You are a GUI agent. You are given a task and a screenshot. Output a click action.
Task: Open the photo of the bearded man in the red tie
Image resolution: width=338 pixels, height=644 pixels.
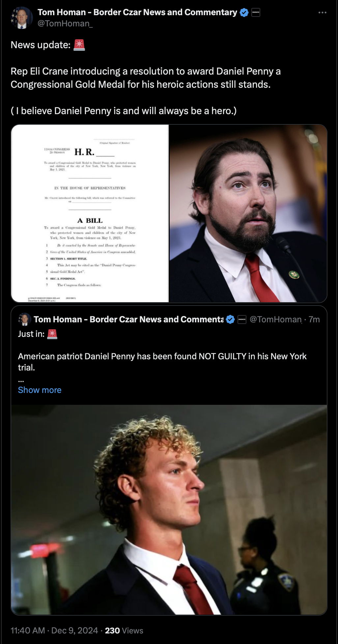tap(248, 213)
